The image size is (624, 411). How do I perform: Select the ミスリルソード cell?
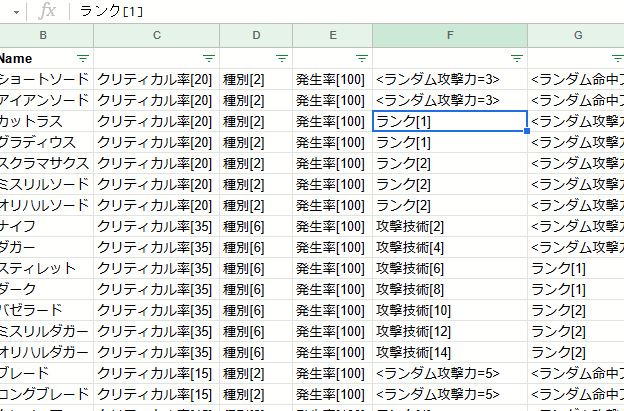click(47, 184)
